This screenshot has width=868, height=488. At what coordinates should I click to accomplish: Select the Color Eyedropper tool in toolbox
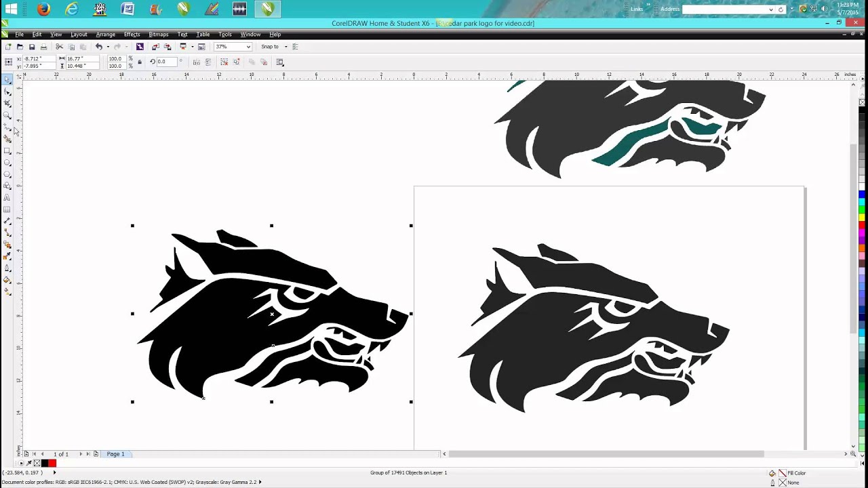(x=7, y=258)
